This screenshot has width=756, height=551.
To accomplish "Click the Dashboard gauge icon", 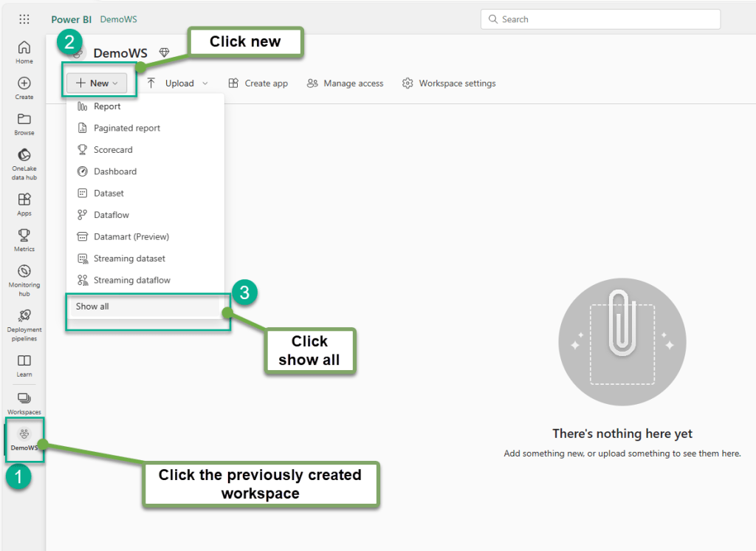I will (83, 171).
